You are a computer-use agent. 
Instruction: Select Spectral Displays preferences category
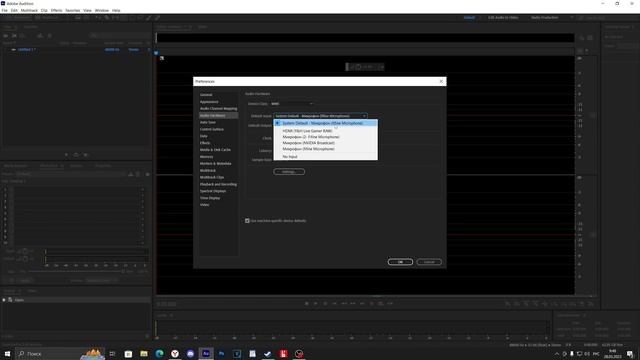pos(213,191)
